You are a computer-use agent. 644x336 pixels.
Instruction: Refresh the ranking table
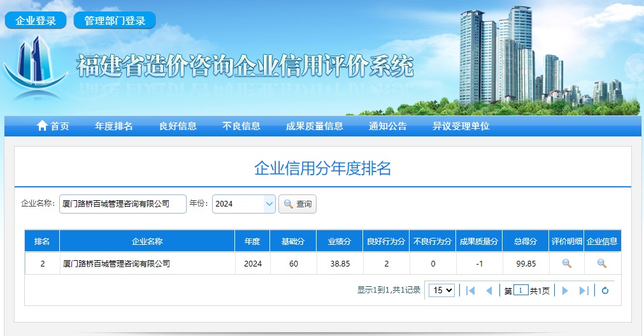pyautogui.click(x=605, y=291)
